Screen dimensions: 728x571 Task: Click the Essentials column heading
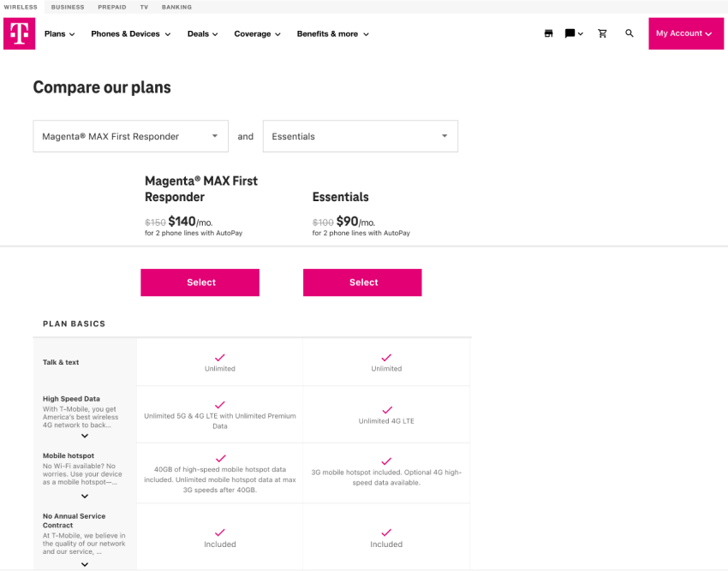pyautogui.click(x=340, y=197)
